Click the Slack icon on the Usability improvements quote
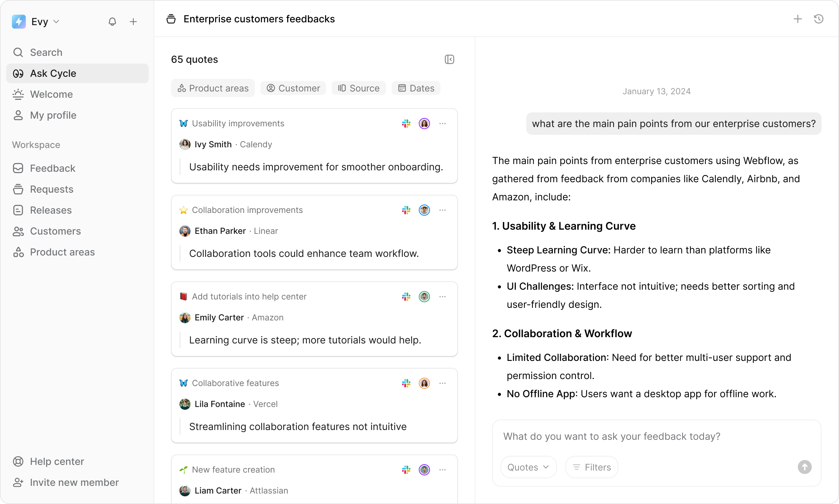Viewport: 839px width, 504px height. point(406,123)
